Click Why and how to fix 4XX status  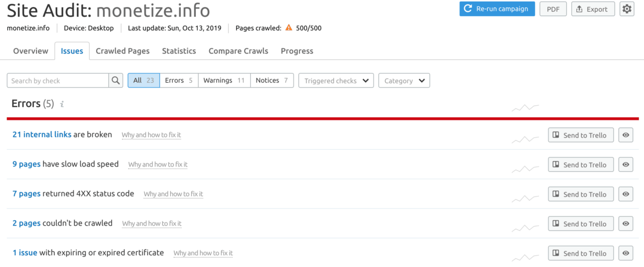tap(173, 194)
